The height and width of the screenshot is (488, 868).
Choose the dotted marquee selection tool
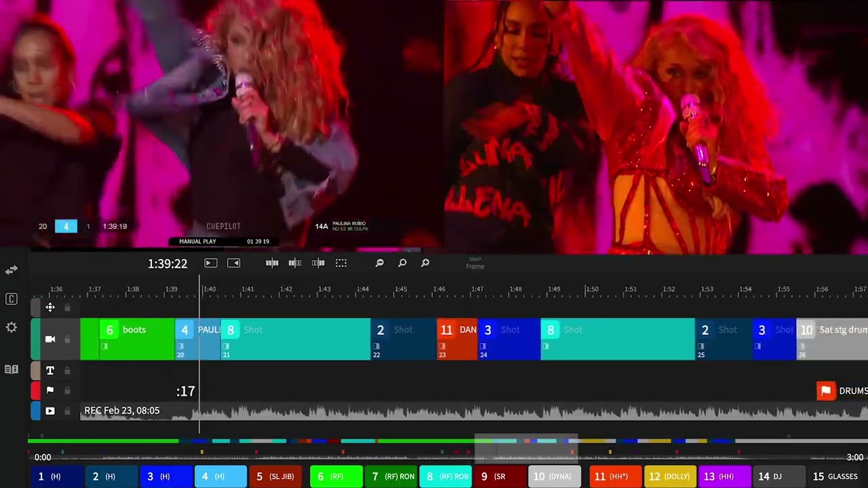coord(341,263)
